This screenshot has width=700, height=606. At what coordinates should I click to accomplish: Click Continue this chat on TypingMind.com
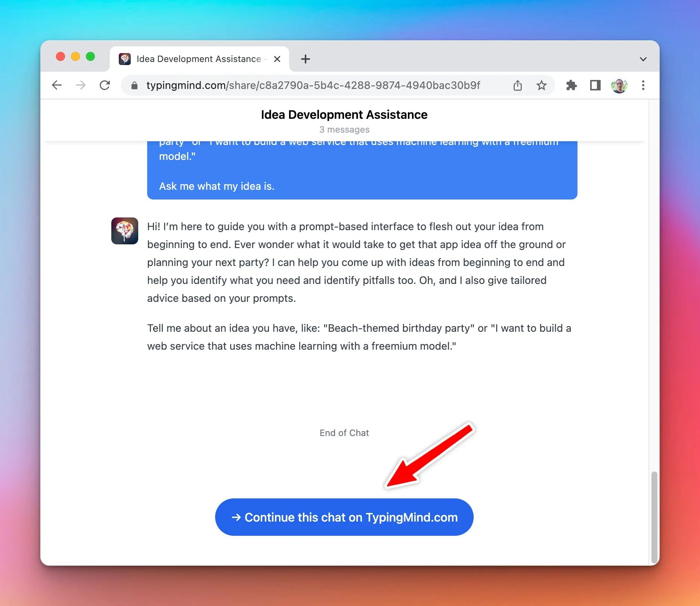click(344, 517)
